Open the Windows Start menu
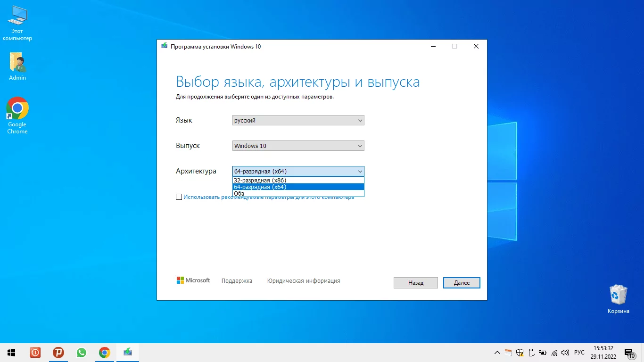The height and width of the screenshot is (362, 644). pyautogui.click(x=11, y=353)
